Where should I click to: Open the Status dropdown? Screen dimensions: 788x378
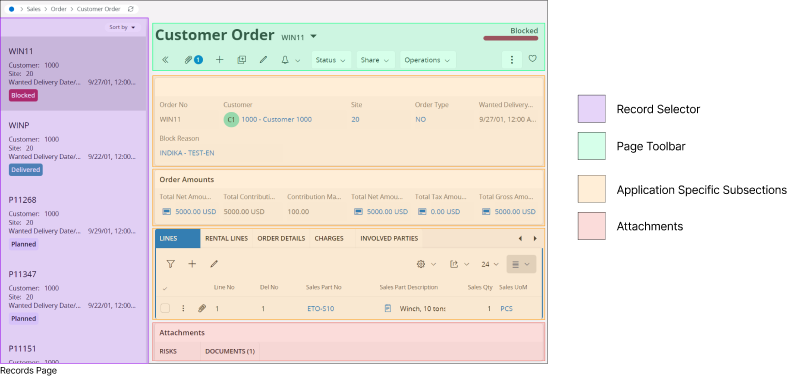(331, 60)
